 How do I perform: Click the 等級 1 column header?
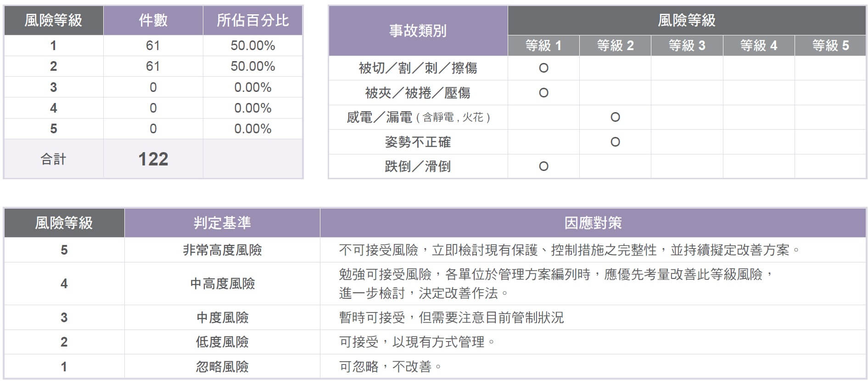[x=543, y=45]
